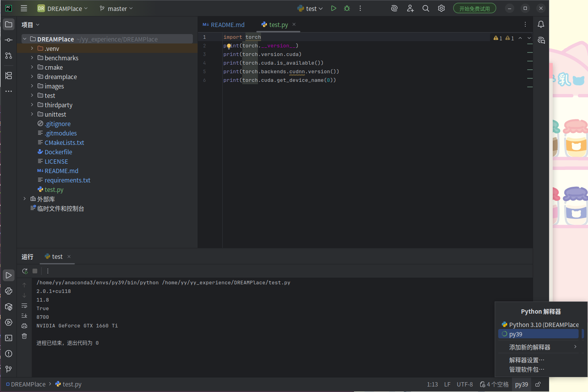Toggle soft-wrap in run output
Screen dimensions: 588x392
tap(24, 305)
